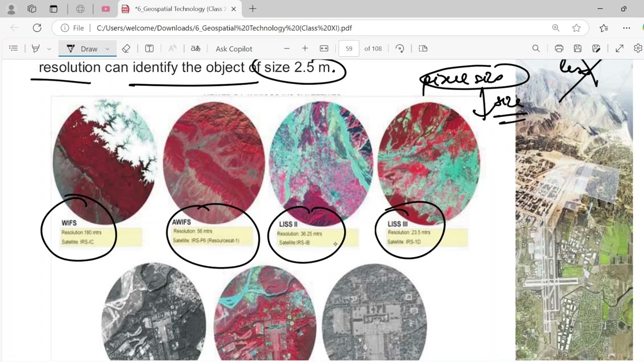Click the address bar file path

224,28
